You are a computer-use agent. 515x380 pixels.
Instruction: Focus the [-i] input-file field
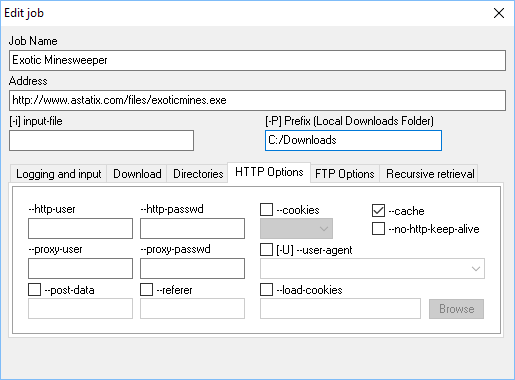tap(101, 140)
